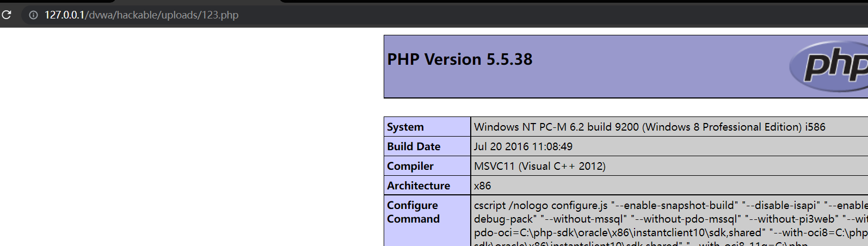Click the Windows NT PC-M system value
868x246 pixels.
pos(649,127)
